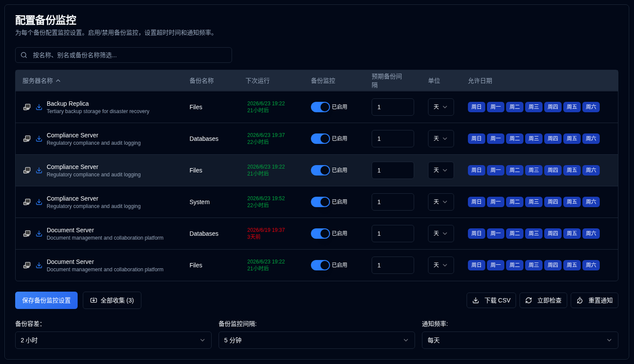Click server icon in Compliance Server Files row
The width and height of the screenshot is (634, 364).
coord(27,170)
